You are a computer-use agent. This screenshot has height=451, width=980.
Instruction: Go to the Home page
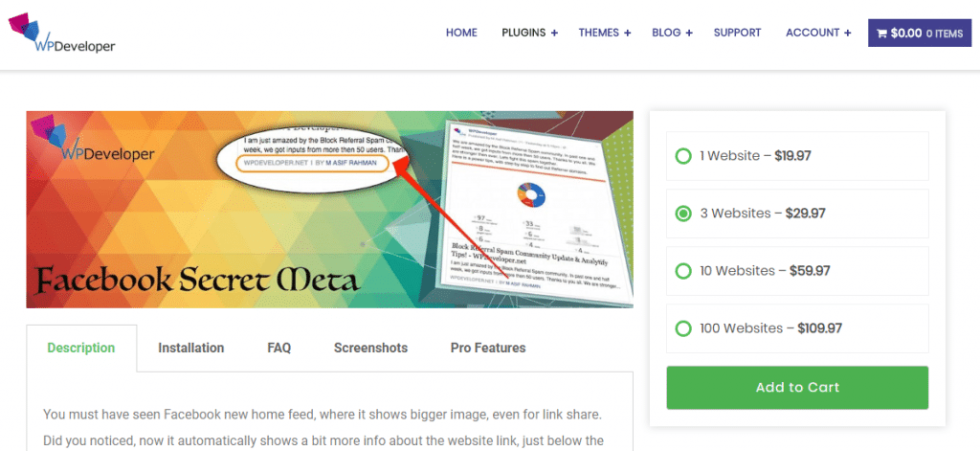point(461,33)
